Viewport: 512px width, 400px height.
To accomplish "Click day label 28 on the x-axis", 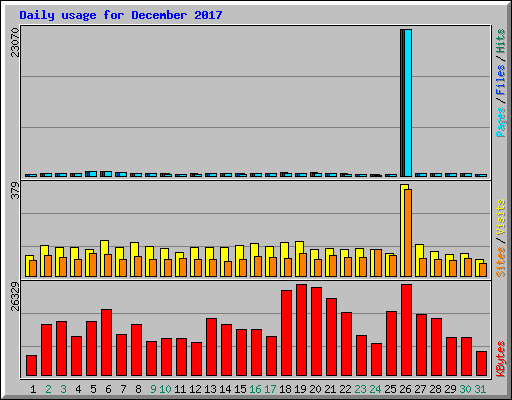I will (x=435, y=389).
